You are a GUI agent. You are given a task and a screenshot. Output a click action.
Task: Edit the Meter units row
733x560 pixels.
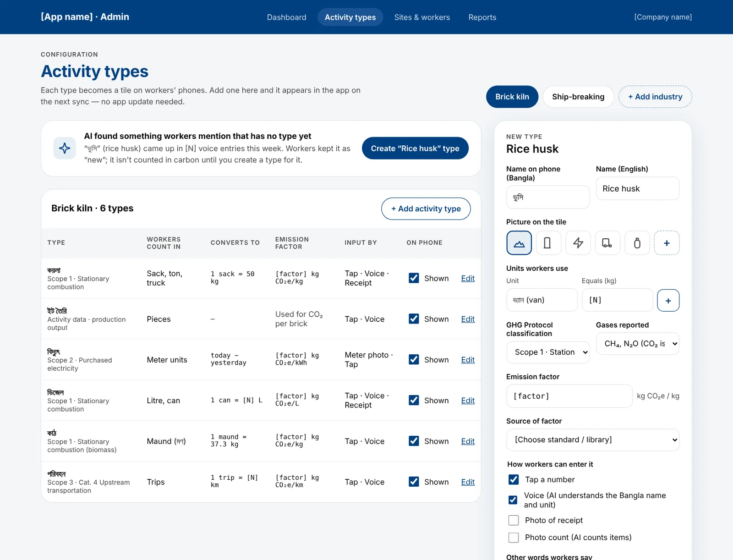point(468,360)
